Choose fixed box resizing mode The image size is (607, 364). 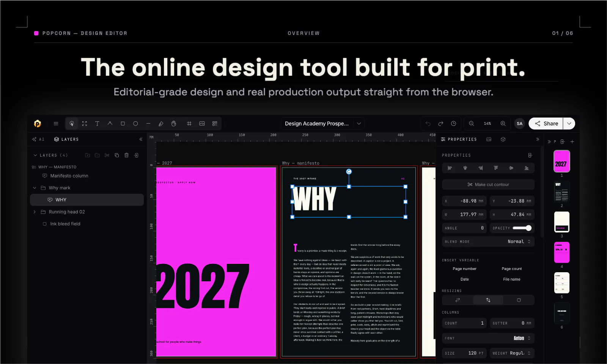[x=519, y=300]
